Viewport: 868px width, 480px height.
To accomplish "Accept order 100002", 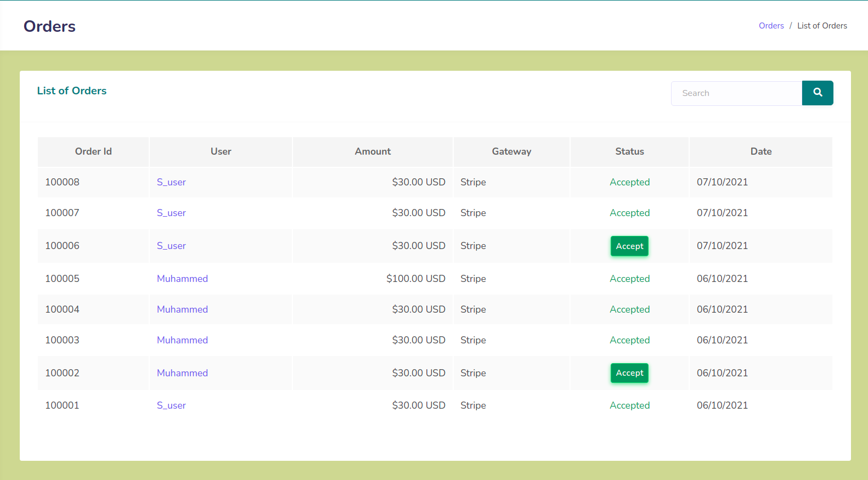I will tap(629, 373).
